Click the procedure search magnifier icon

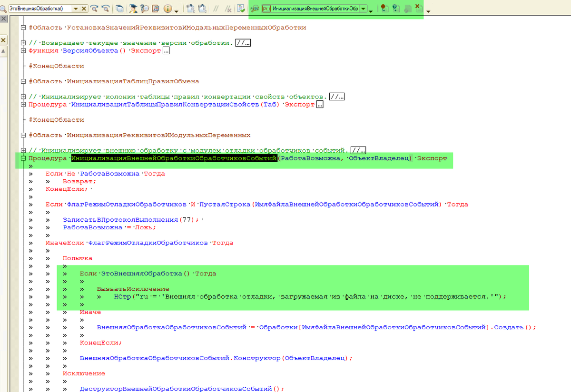click(x=255, y=9)
